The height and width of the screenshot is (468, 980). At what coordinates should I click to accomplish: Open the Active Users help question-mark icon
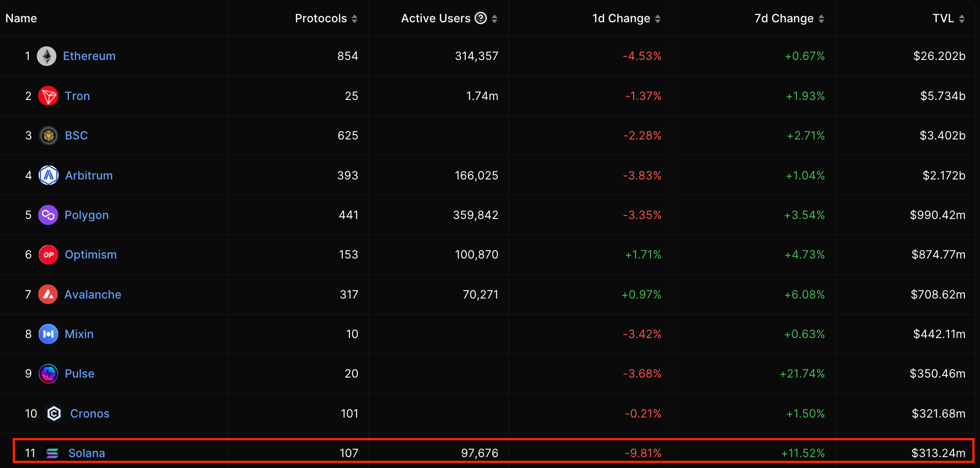480,18
